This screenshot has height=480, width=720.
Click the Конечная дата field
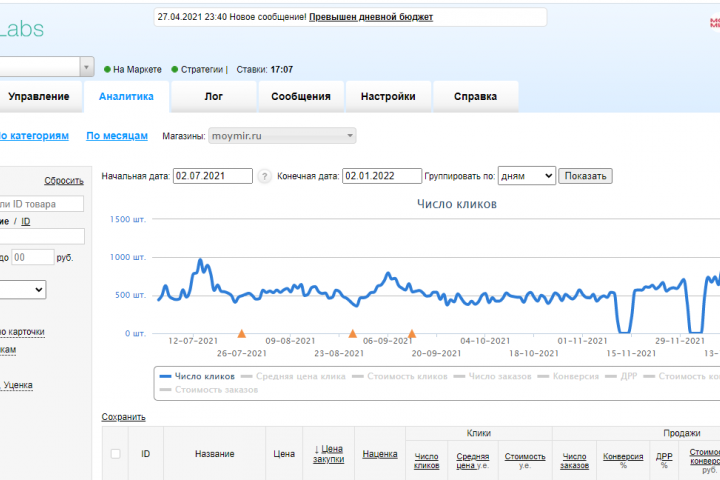(x=382, y=176)
